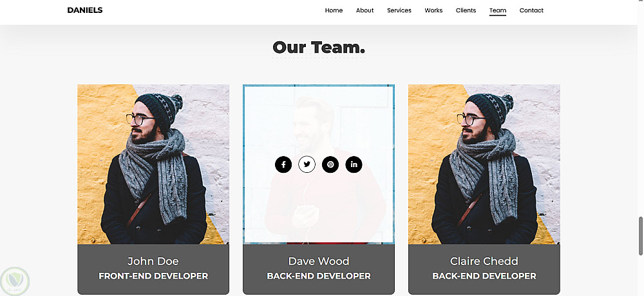
Task: Click the John Doe name label
Action: tap(153, 261)
